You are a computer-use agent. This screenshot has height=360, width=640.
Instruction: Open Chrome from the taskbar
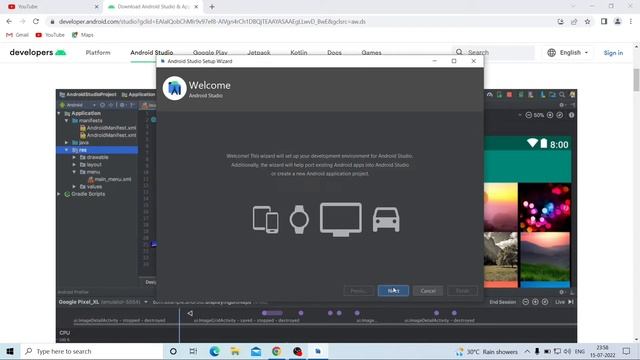[277, 351]
